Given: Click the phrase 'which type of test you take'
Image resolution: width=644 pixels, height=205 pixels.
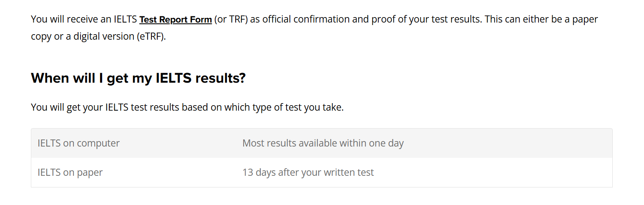Looking at the screenshot, I should click(x=284, y=107).
